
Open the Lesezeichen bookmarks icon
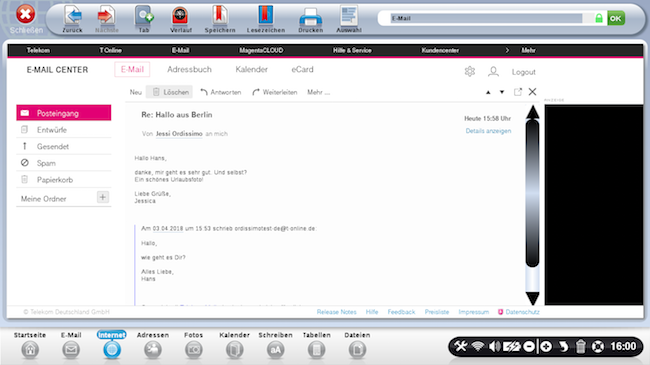266,15
